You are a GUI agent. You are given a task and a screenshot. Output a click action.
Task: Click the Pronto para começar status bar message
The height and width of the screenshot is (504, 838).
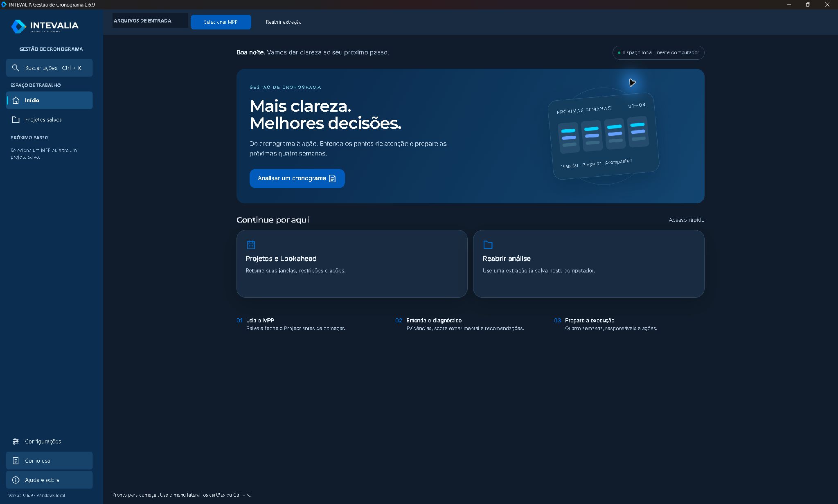(181, 495)
